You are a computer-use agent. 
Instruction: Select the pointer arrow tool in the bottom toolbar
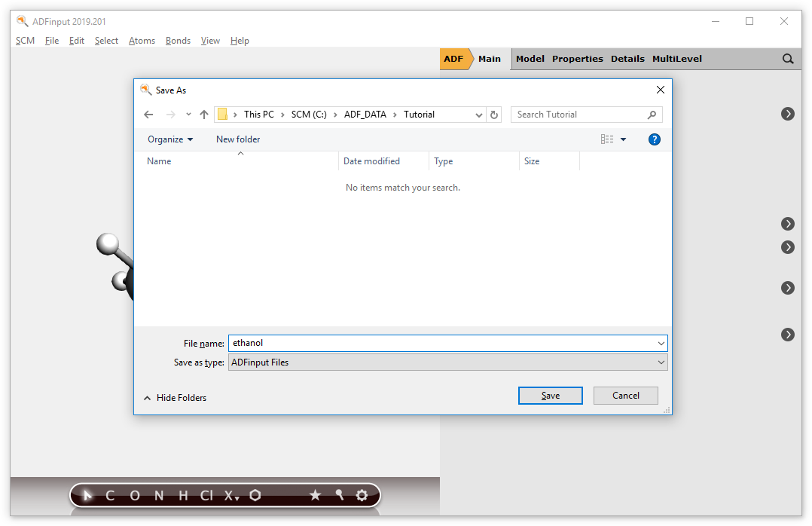(87, 495)
